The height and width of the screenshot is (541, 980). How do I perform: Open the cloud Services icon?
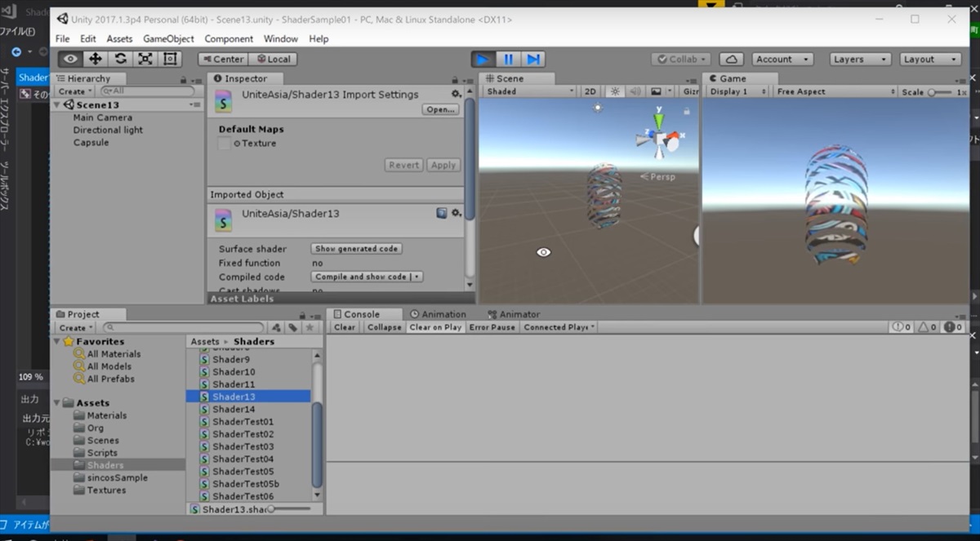coord(732,59)
